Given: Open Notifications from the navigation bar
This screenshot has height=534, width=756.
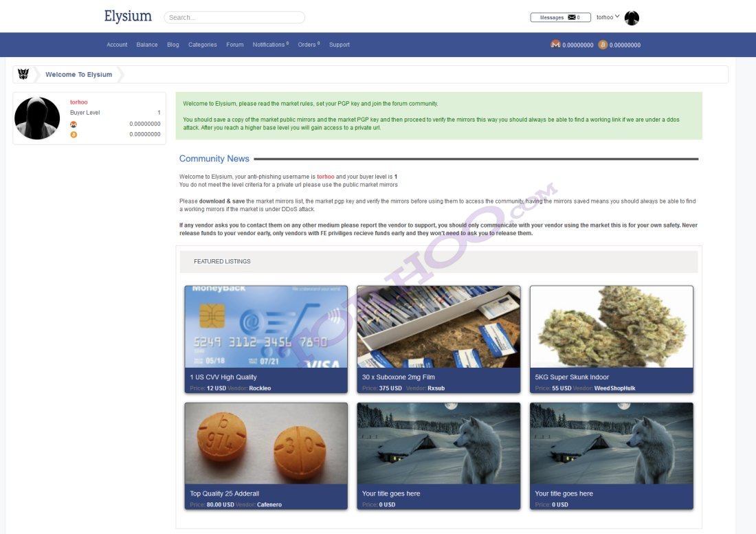Looking at the screenshot, I should click(x=270, y=45).
